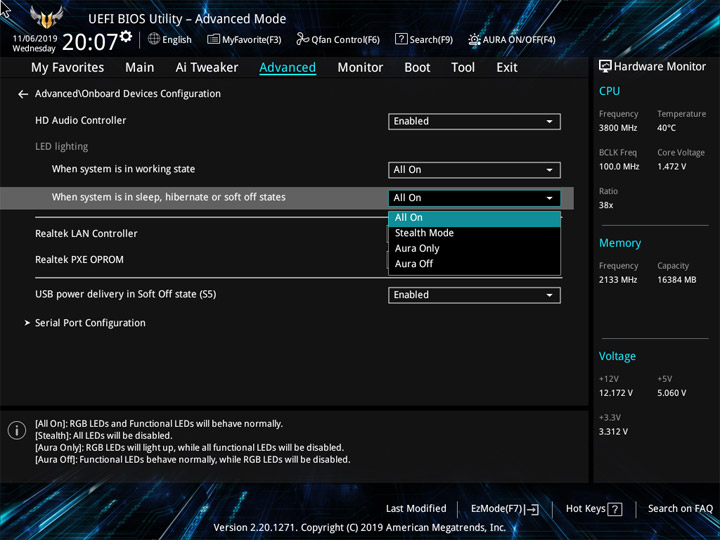The image size is (720, 540).
Task: Click the 11/06/2019 Wednesday date
Action: (x=34, y=43)
